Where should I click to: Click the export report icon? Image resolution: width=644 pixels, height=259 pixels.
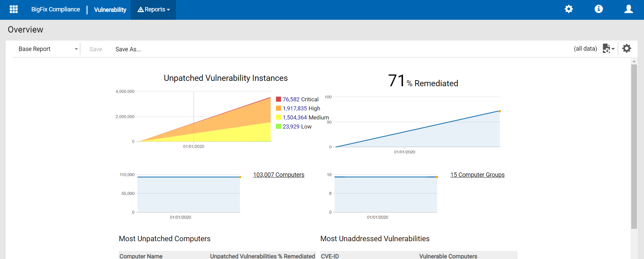click(606, 49)
